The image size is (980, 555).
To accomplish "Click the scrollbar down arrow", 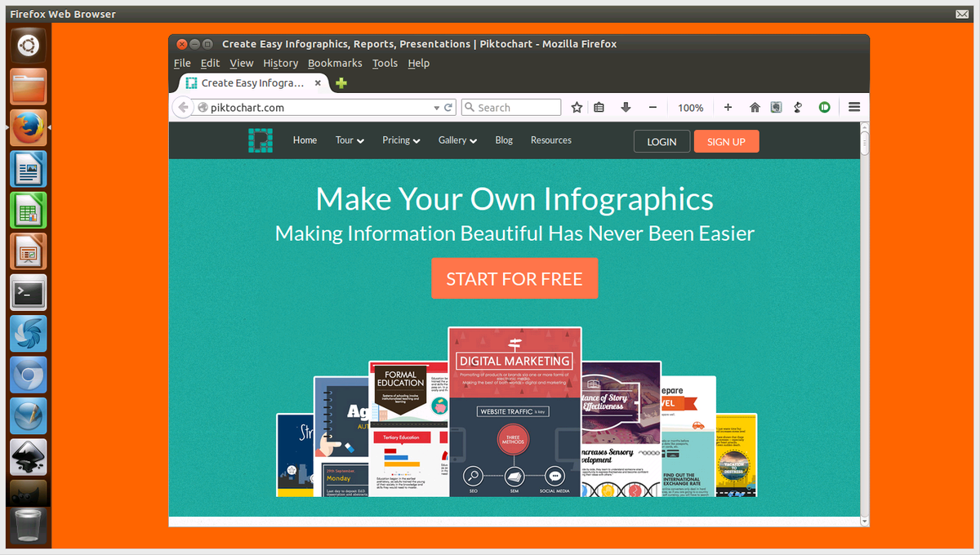I will pos(865,522).
